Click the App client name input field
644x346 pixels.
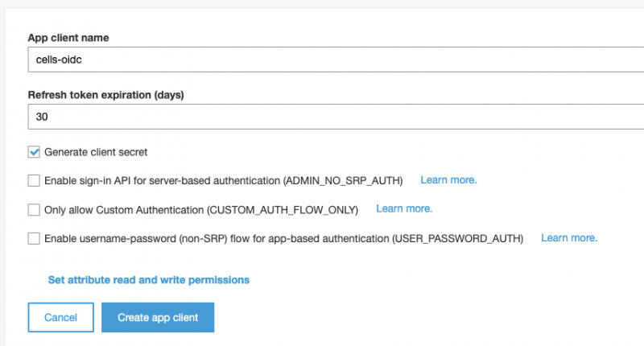[336, 60]
